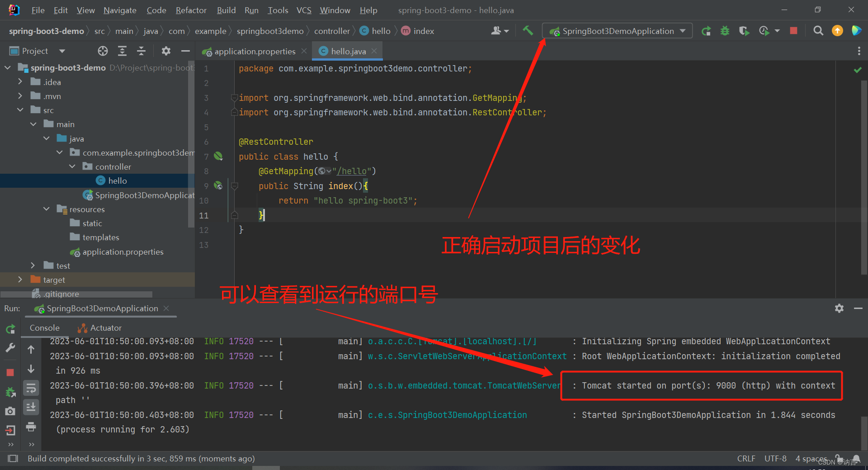Collapse All in Project tool window
The image size is (868, 470).
pos(141,51)
